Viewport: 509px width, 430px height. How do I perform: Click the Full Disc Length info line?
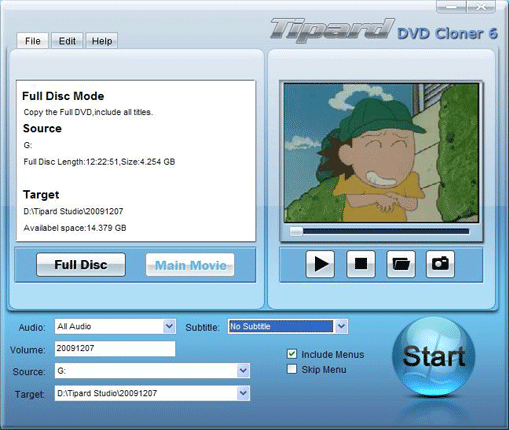click(x=99, y=162)
